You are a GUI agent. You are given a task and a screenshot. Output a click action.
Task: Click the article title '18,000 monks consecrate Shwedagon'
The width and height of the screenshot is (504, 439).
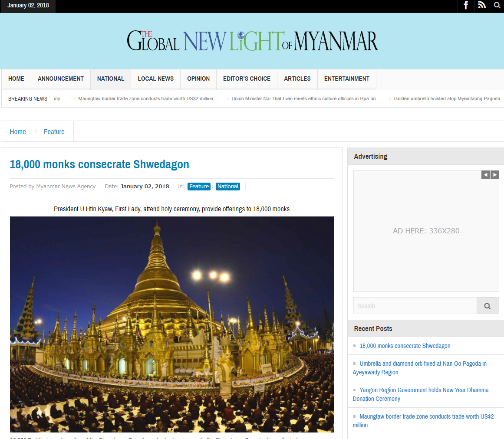[99, 164]
